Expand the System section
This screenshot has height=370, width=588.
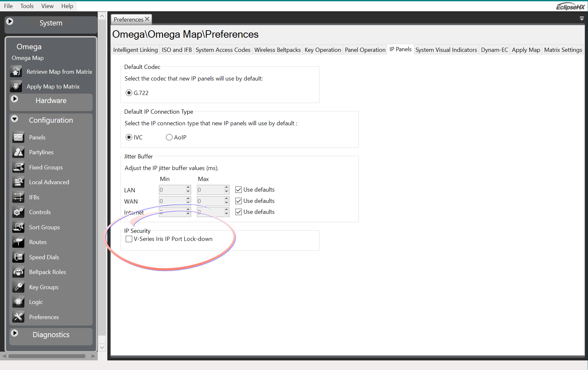click(x=10, y=22)
